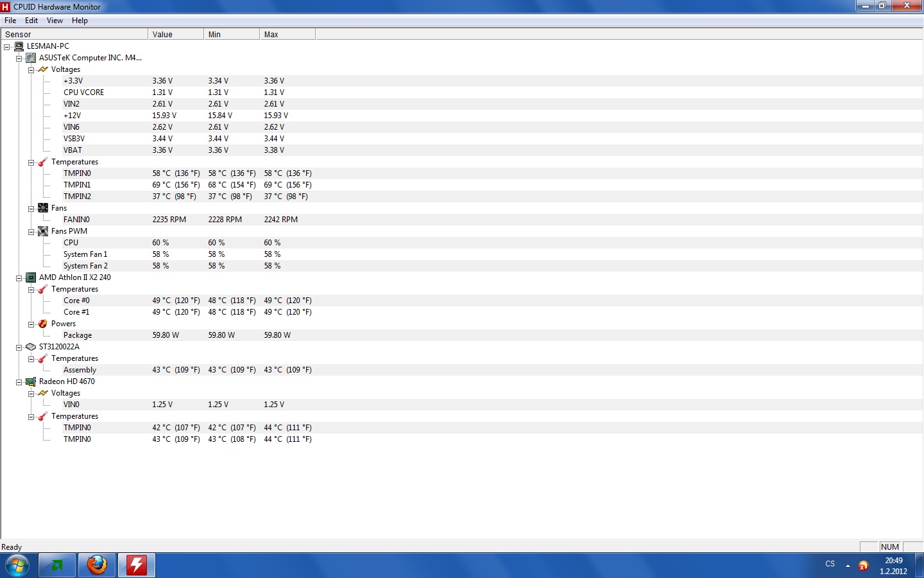
Task: Click the Voltages icon under ASUSTeK Computer
Action: pyautogui.click(x=43, y=69)
